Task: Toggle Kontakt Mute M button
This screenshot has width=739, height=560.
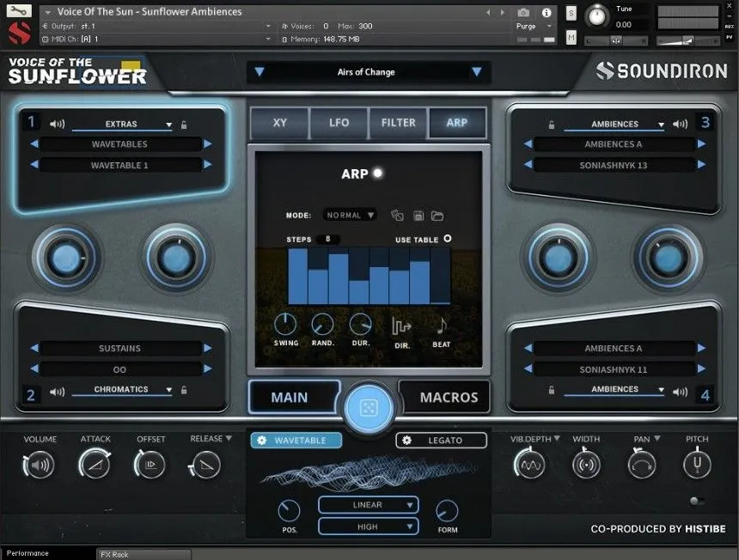Action: (571, 37)
